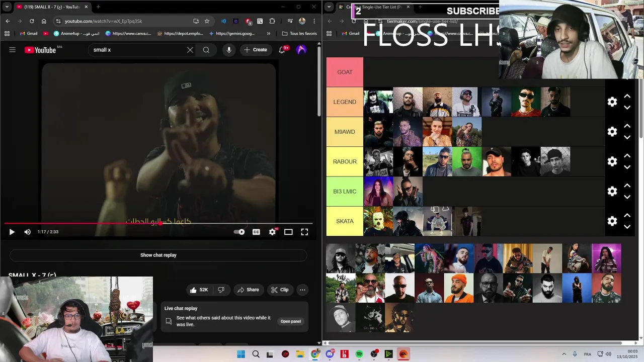Viewport: 644px width, 362px height.
Task: Open Discord from the taskbar
Action: point(330,354)
